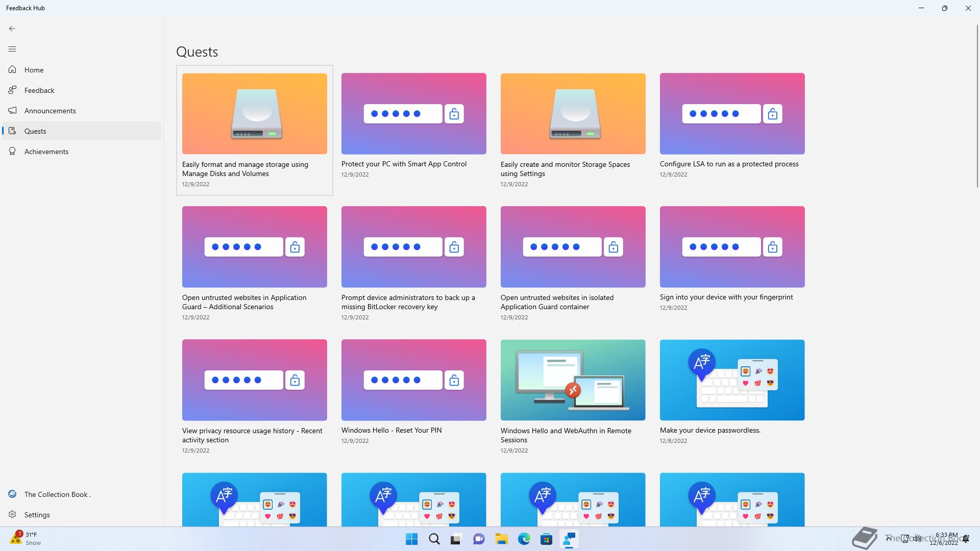Open the Chat app on taskbar

point(479,539)
